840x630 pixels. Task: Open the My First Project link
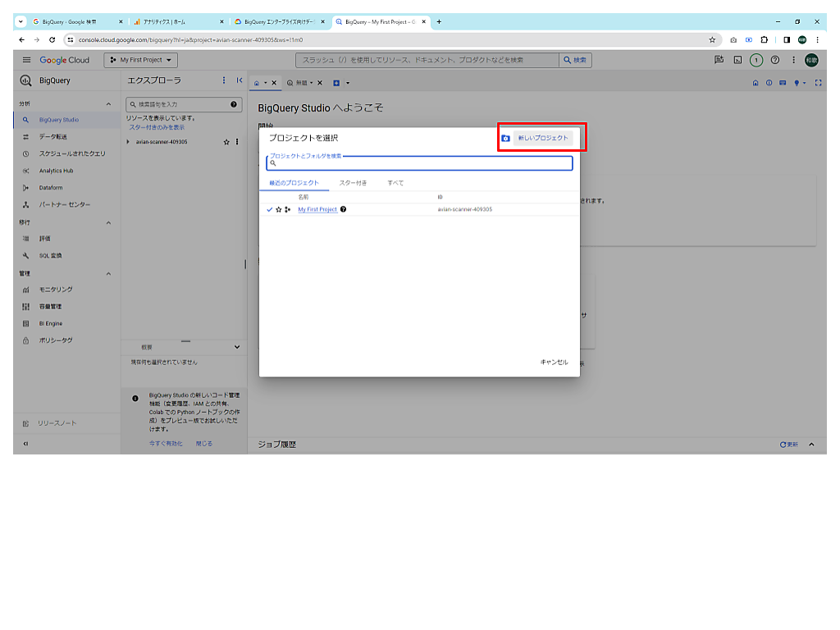[317, 210]
